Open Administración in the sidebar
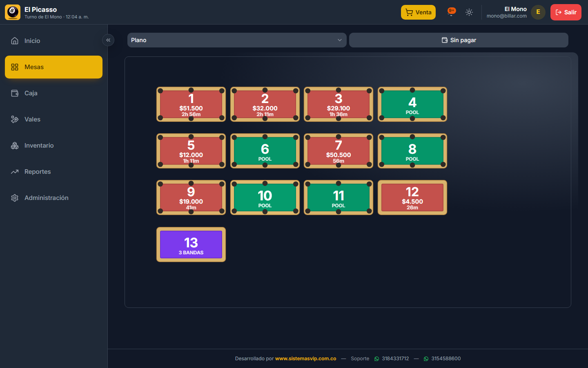The height and width of the screenshot is (368, 588). (53, 198)
